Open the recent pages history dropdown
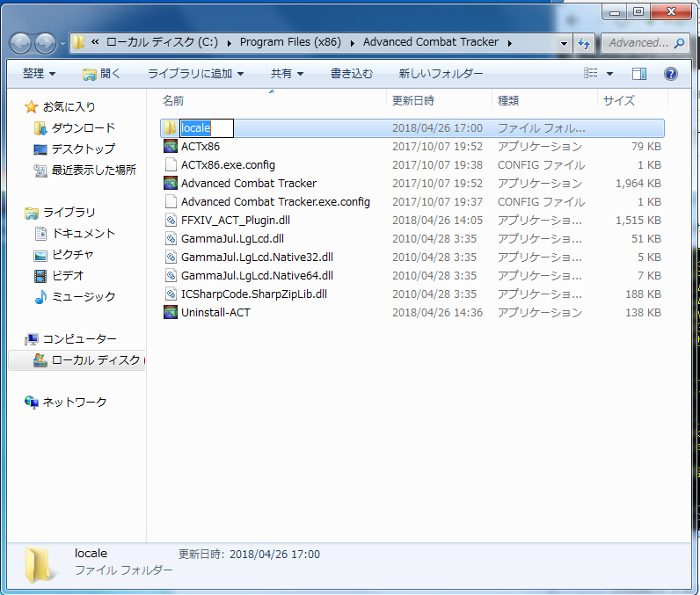Screen dimensions: 700x595 pyautogui.click(x=62, y=44)
